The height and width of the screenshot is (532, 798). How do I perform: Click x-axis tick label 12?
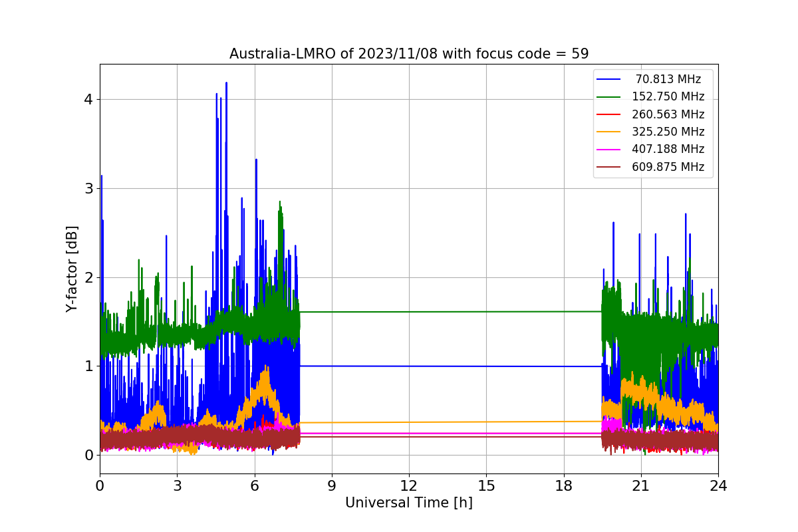[x=409, y=486]
